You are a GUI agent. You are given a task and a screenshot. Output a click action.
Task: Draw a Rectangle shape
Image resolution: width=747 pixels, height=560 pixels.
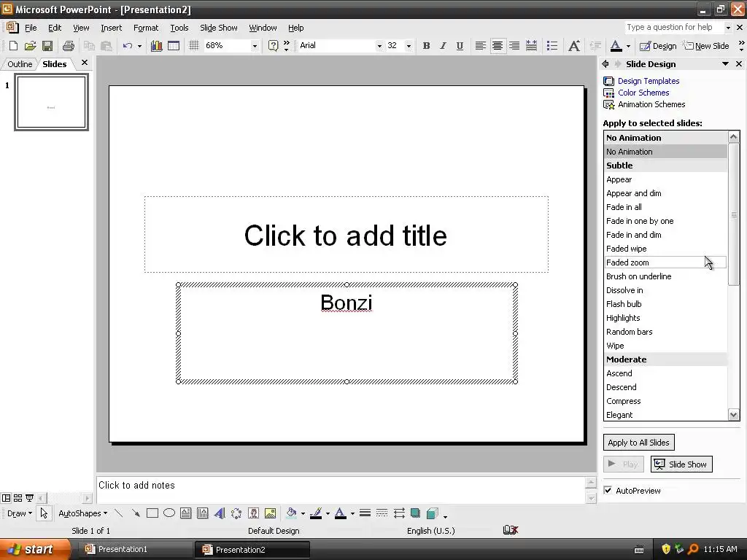tap(152, 513)
